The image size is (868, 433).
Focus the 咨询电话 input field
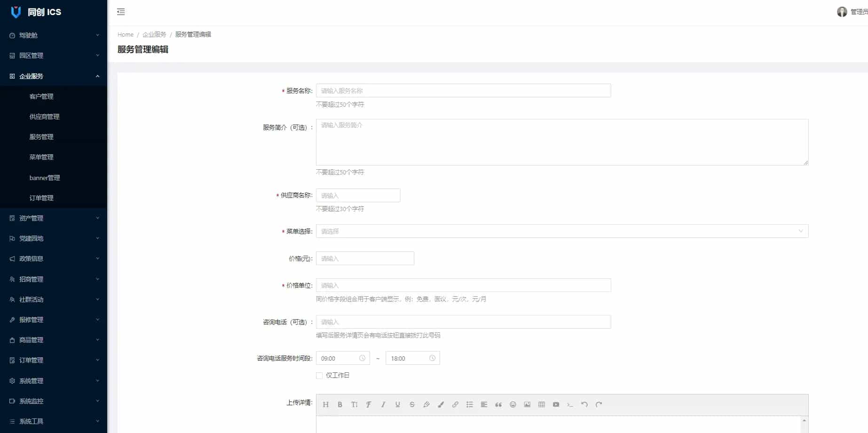463,322
